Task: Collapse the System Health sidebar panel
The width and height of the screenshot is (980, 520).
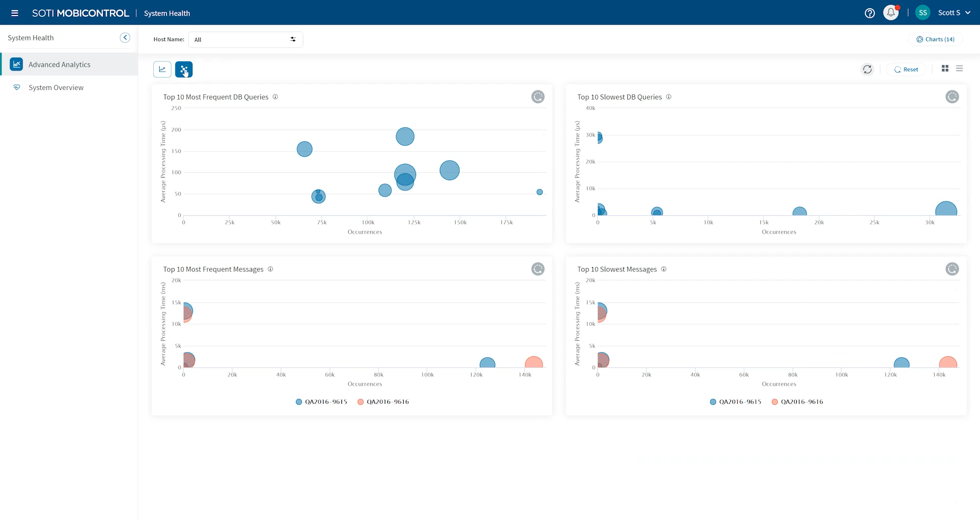Action: (x=125, y=38)
